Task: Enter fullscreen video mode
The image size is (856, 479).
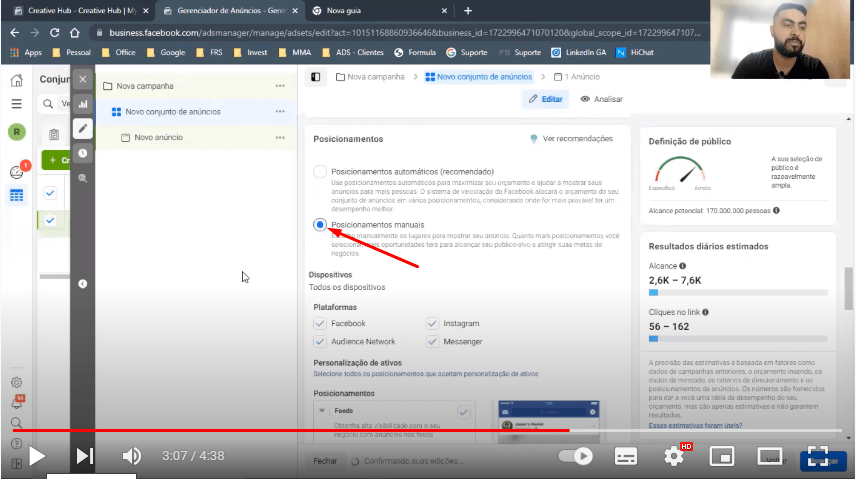Action: (x=818, y=456)
